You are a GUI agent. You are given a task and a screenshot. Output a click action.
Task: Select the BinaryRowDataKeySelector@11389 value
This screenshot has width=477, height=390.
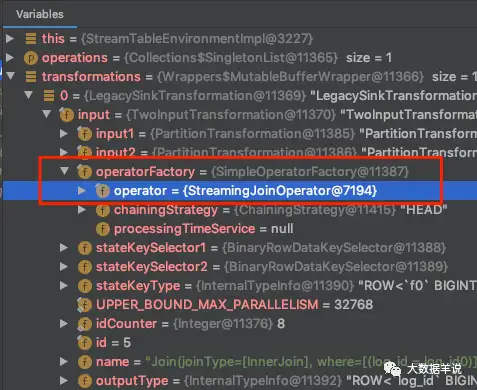[336, 267]
